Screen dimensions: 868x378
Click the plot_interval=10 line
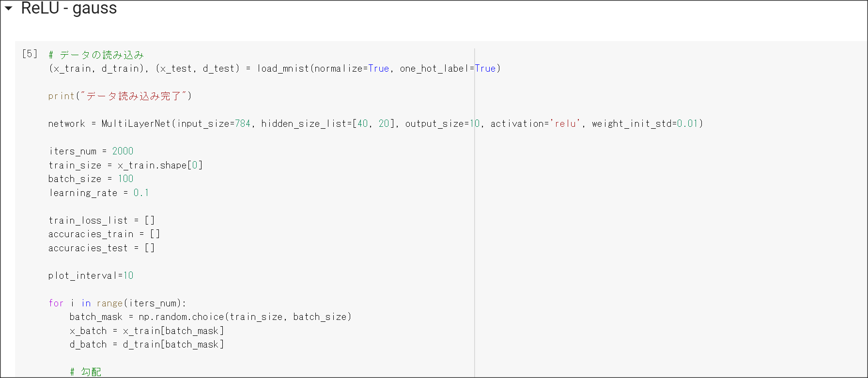click(x=91, y=276)
